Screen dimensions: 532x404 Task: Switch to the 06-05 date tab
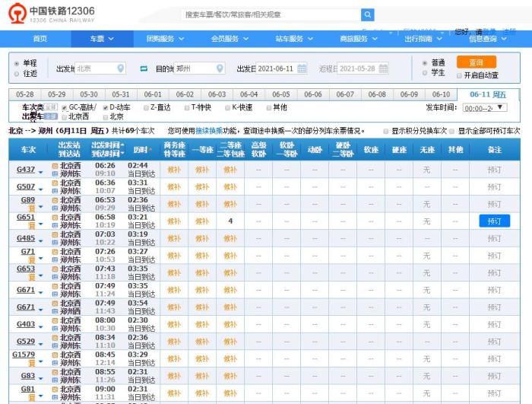tap(281, 94)
